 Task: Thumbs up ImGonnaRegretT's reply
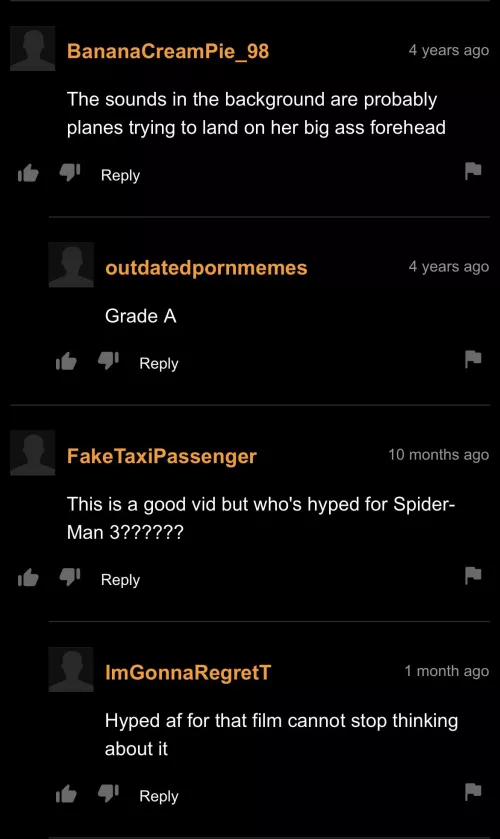pos(66,795)
